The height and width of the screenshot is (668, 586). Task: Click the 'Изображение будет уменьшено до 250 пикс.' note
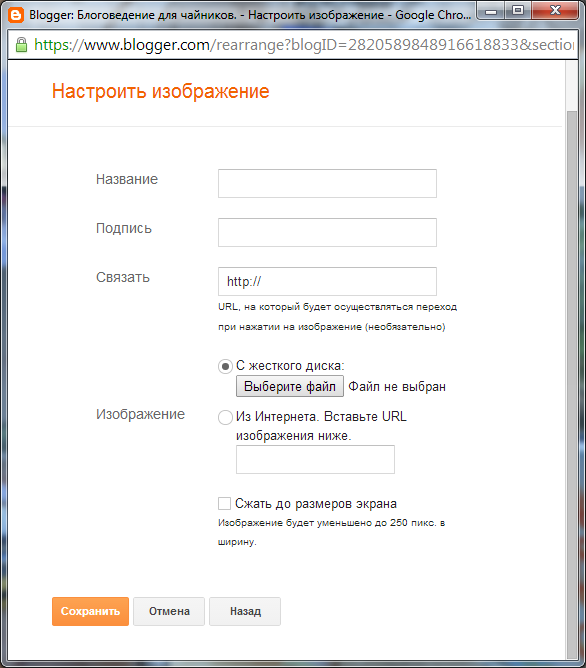coord(331,523)
